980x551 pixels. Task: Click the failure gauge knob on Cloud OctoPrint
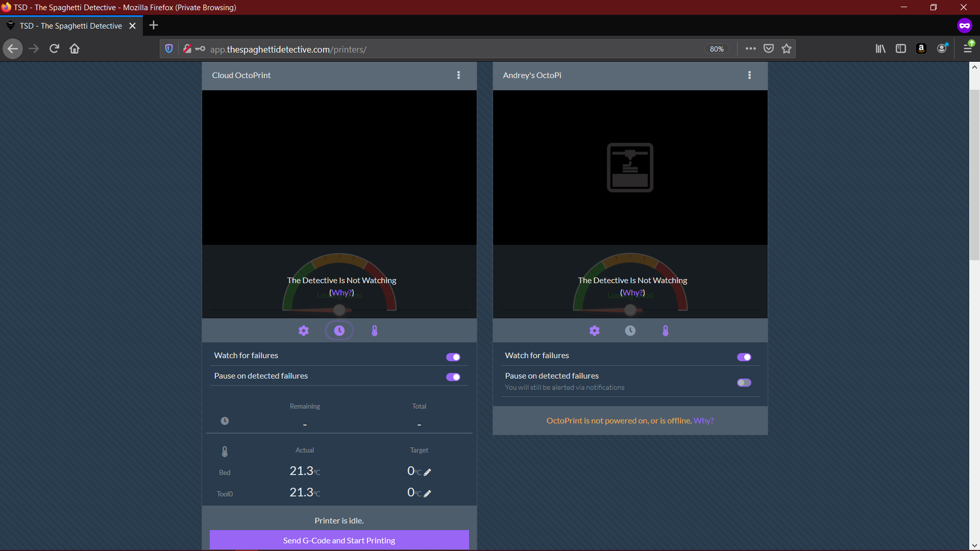click(x=339, y=310)
